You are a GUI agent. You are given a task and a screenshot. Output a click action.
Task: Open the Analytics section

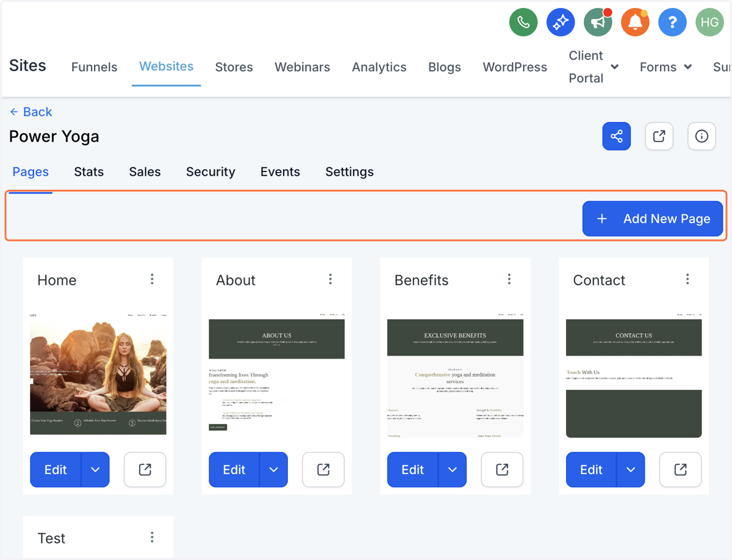pyautogui.click(x=379, y=67)
